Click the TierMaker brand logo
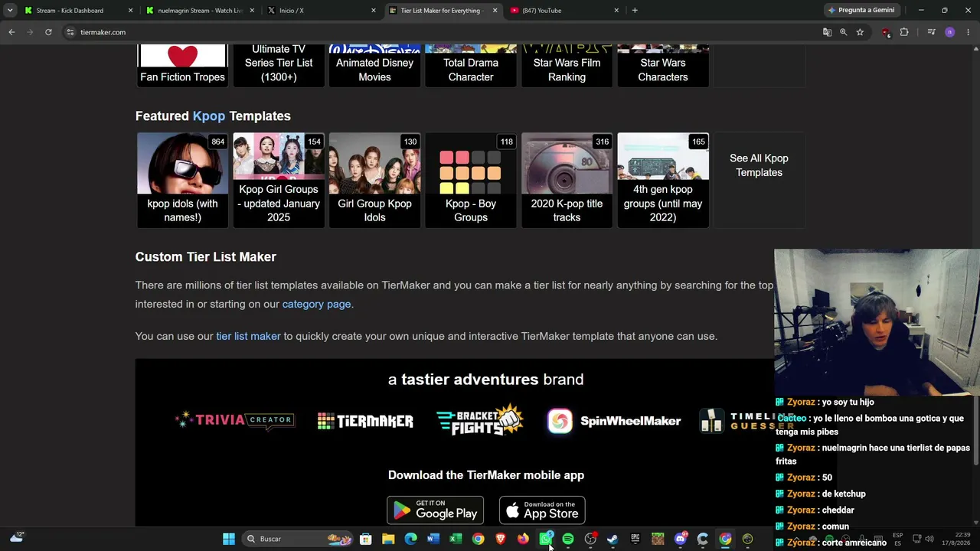This screenshot has width=980, height=551. pyautogui.click(x=365, y=421)
